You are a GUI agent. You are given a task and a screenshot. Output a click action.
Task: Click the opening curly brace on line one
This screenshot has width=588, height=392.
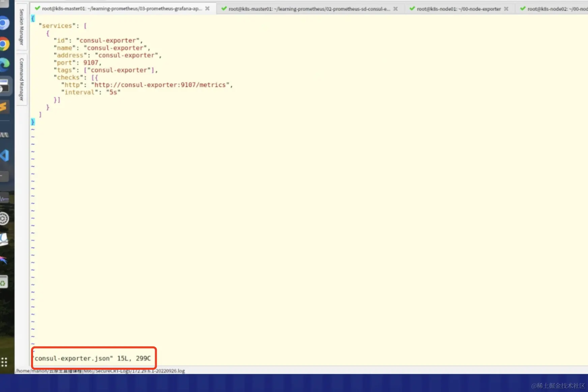coord(33,19)
